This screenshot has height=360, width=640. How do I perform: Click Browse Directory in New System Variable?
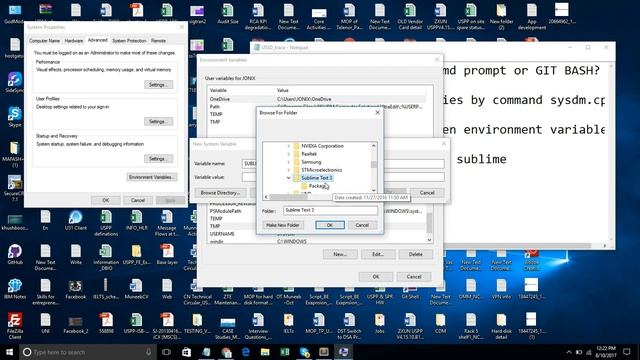(220, 193)
